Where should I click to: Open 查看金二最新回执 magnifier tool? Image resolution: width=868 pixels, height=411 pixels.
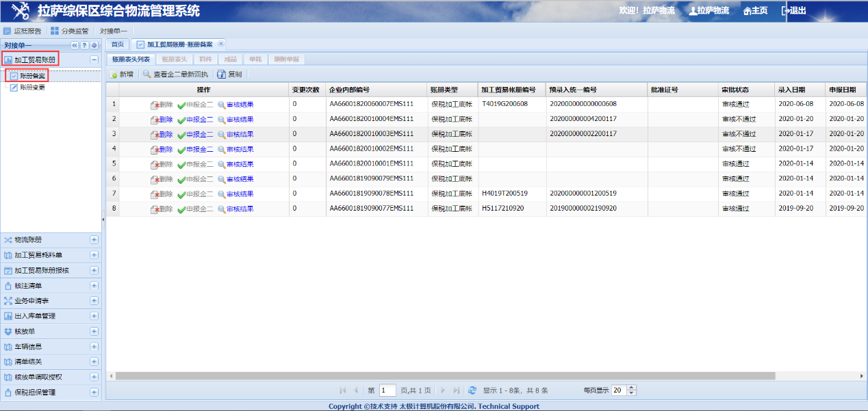pyautogui.click(x=147, y=75)
